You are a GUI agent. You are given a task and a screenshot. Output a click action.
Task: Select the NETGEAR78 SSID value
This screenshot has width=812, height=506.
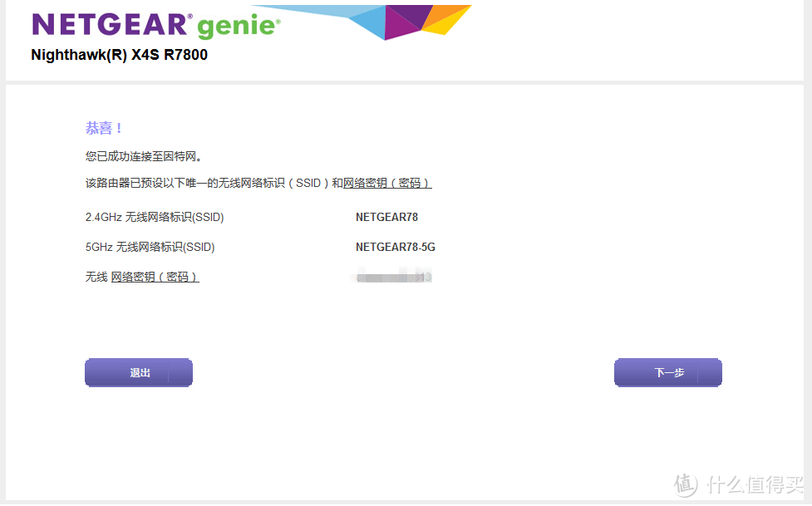(x=386, y=217)
